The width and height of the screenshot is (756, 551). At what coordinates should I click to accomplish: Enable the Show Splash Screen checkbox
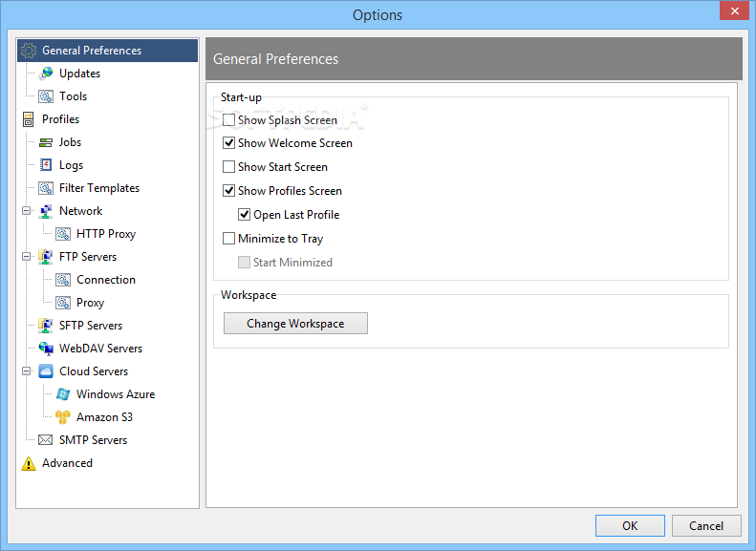pos(228,120)
